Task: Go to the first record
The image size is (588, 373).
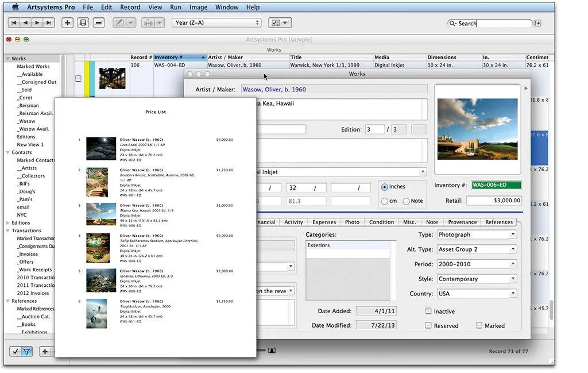Action: 14,23
